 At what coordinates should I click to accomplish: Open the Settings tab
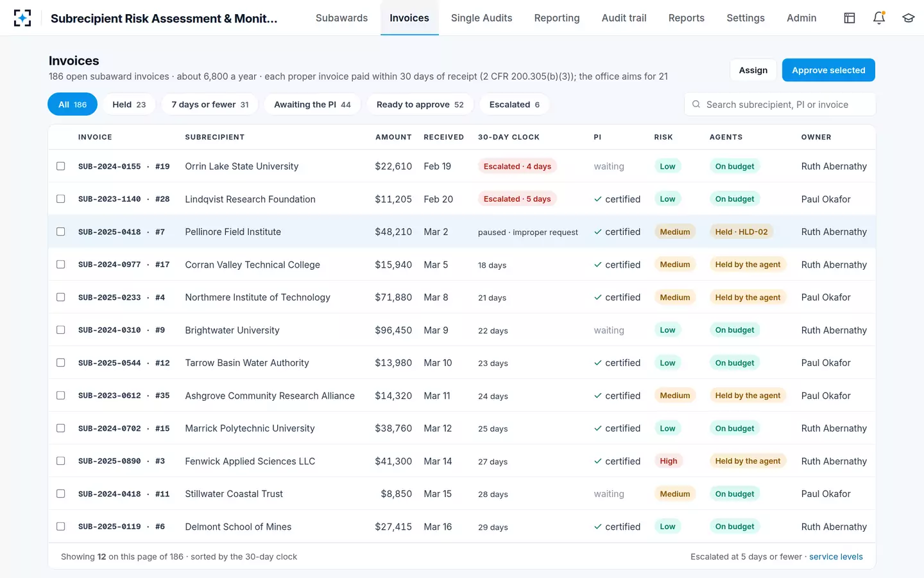(746, 18)
